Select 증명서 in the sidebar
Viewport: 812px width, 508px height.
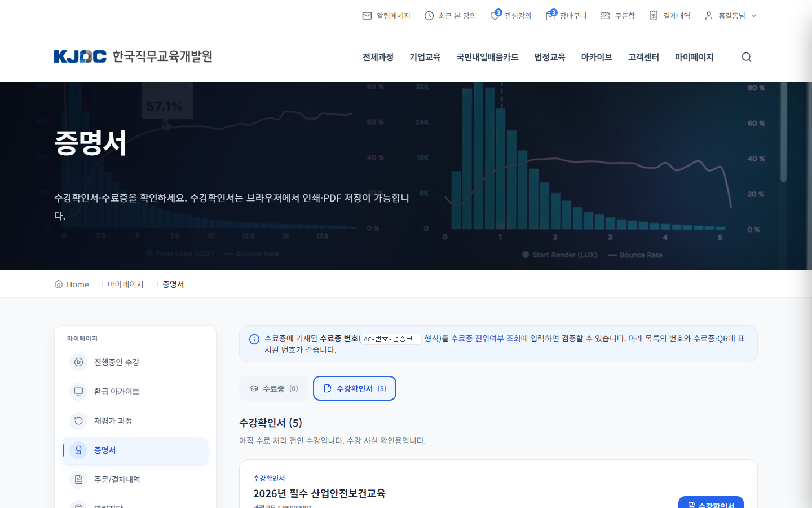point(135,450)
